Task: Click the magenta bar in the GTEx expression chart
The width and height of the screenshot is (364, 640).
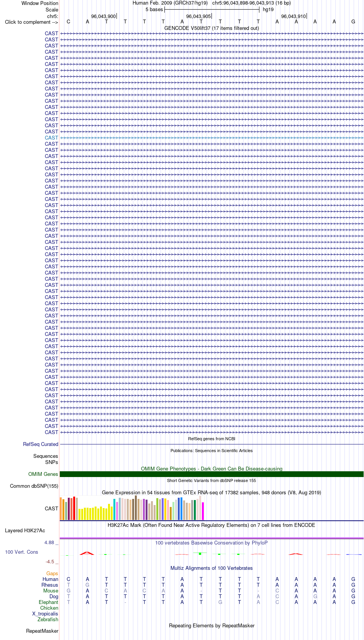Action: 203,511
